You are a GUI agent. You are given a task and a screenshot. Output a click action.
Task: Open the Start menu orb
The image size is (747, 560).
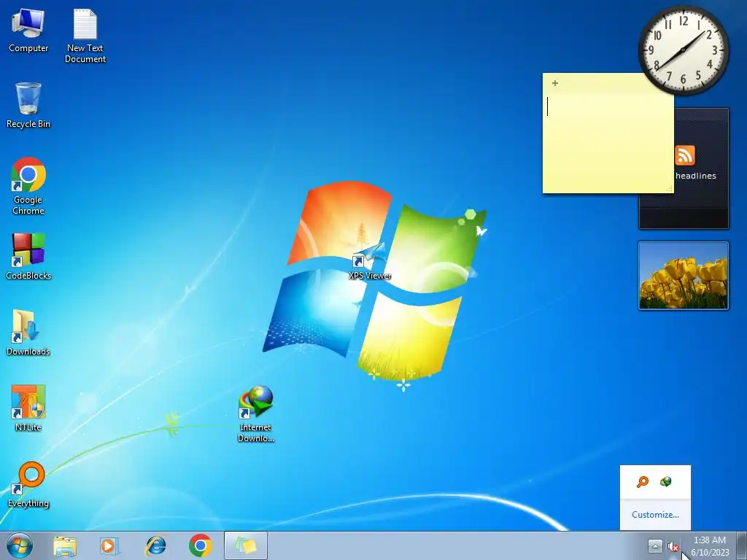click(x=20, y=545)
